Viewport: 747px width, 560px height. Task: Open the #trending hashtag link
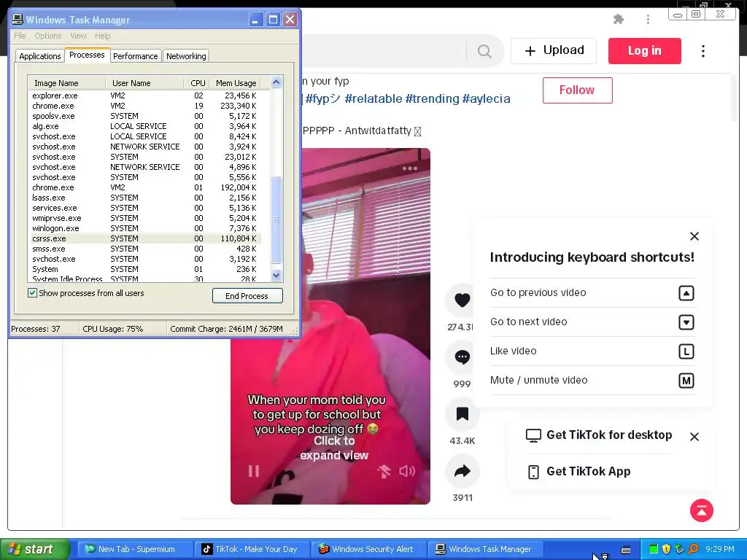432,98
